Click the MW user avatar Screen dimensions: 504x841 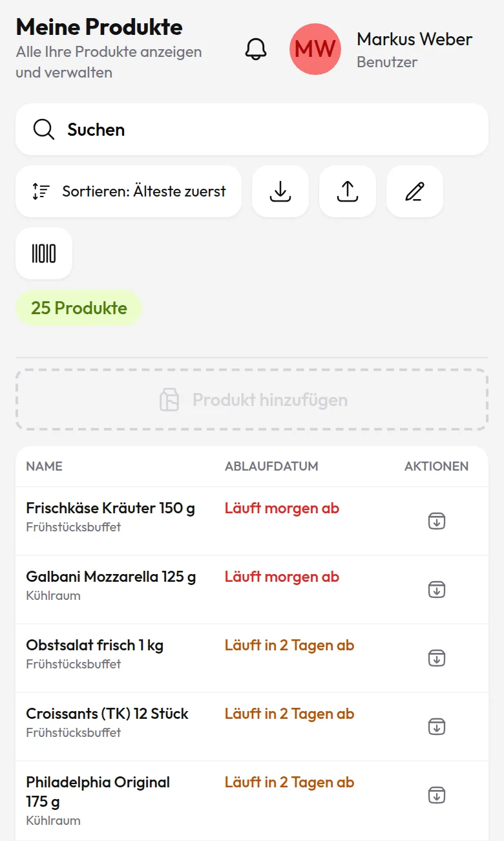point(315,49)
